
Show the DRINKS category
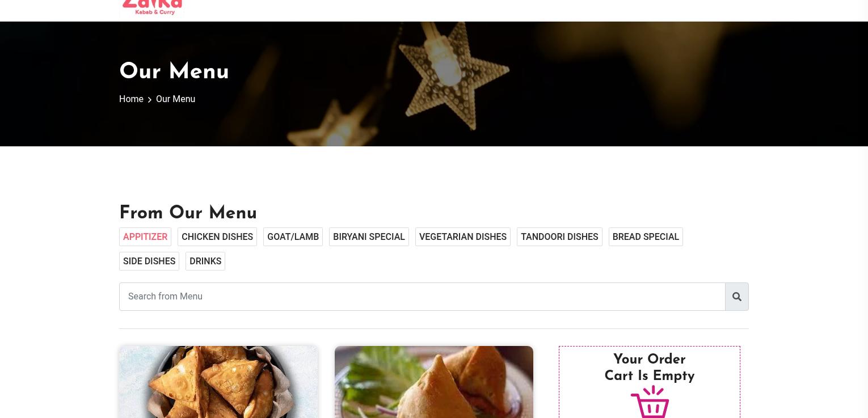[205, 261]
